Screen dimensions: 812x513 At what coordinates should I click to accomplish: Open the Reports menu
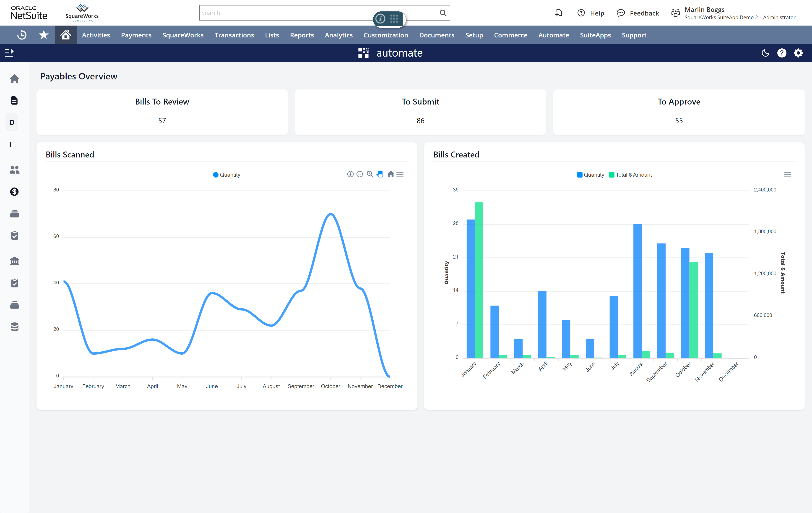pos(302,35)
